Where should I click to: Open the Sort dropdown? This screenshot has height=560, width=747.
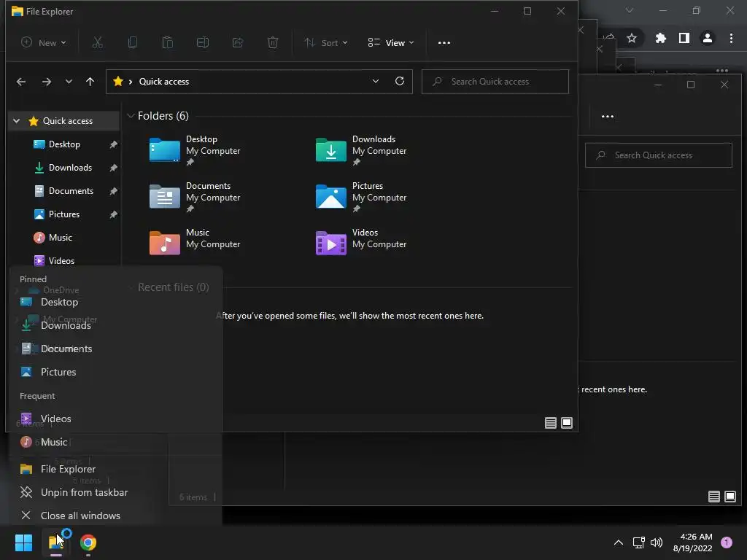point(326,43)
